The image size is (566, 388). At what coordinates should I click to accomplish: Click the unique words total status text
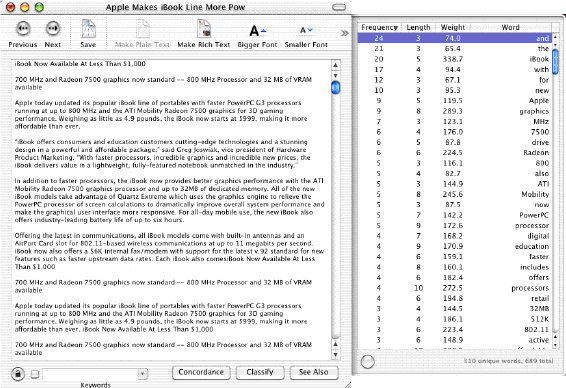pyautogui.click(x=508, y=361)
